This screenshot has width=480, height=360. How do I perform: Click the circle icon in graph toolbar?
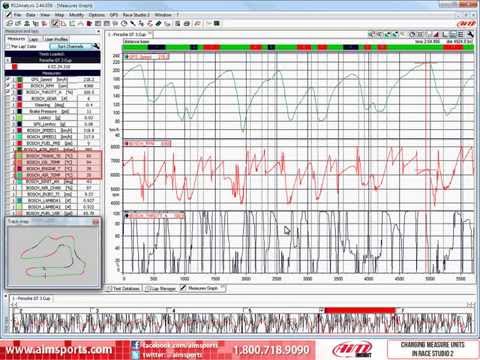click(412, 35)
